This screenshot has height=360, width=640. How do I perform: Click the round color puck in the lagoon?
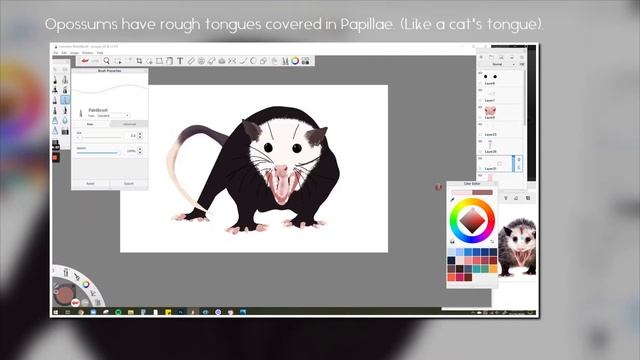(64, 294)
